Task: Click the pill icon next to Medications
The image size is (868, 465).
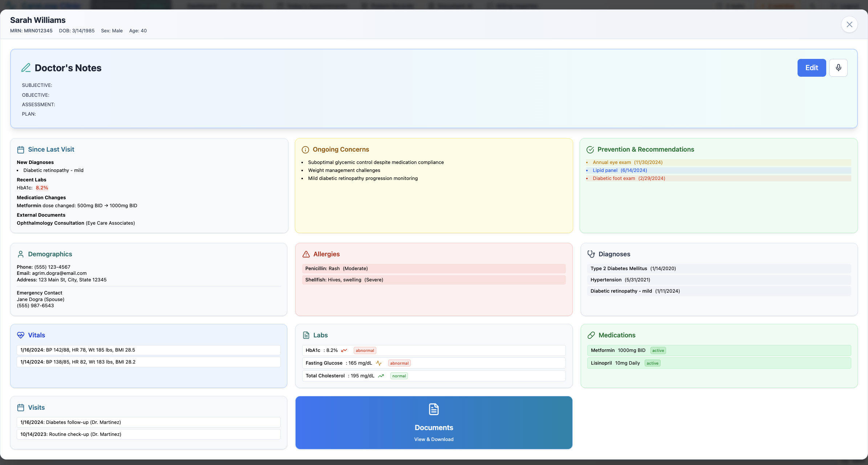Action: click(x=591, y=335)
